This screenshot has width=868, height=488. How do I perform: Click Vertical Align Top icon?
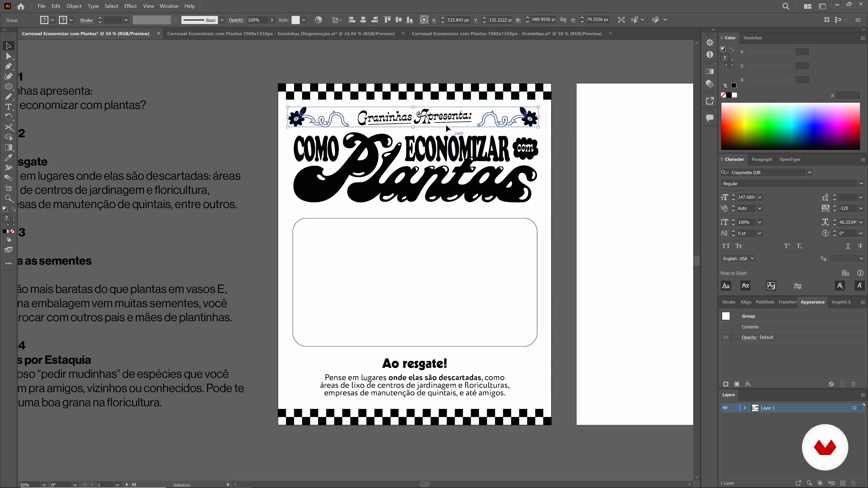(387, 20)
